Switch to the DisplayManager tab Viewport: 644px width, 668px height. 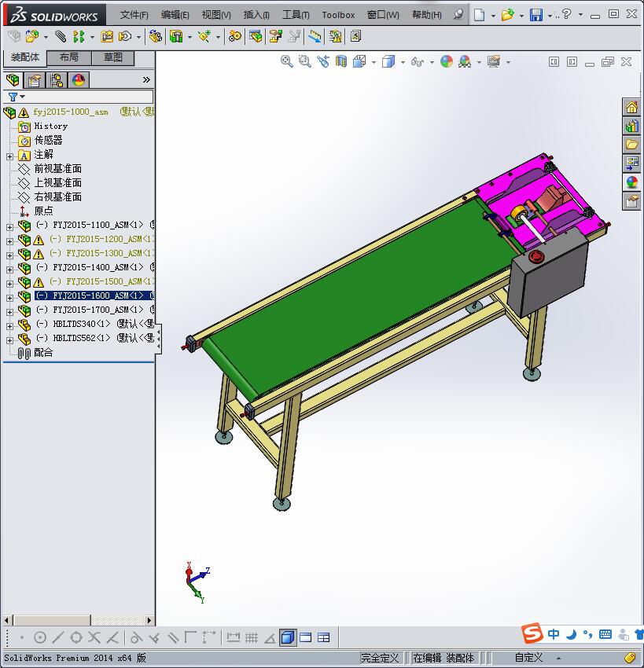click(79, 79)
